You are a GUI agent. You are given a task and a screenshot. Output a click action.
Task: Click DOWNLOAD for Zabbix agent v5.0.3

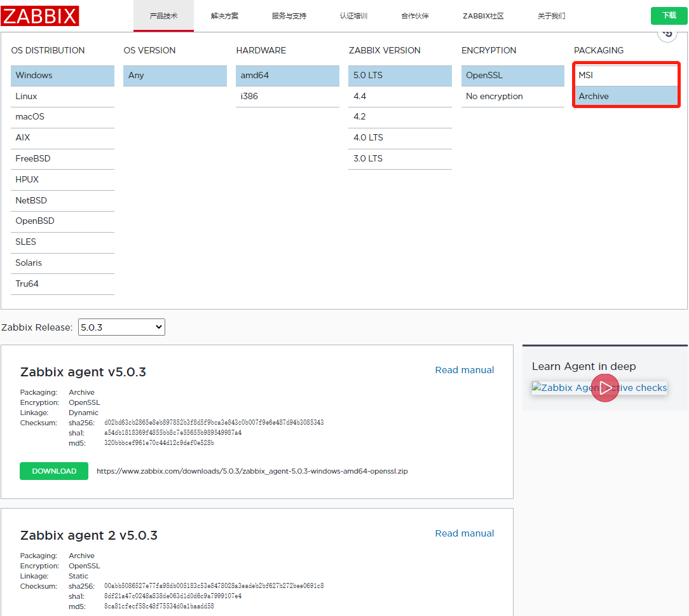54,471
